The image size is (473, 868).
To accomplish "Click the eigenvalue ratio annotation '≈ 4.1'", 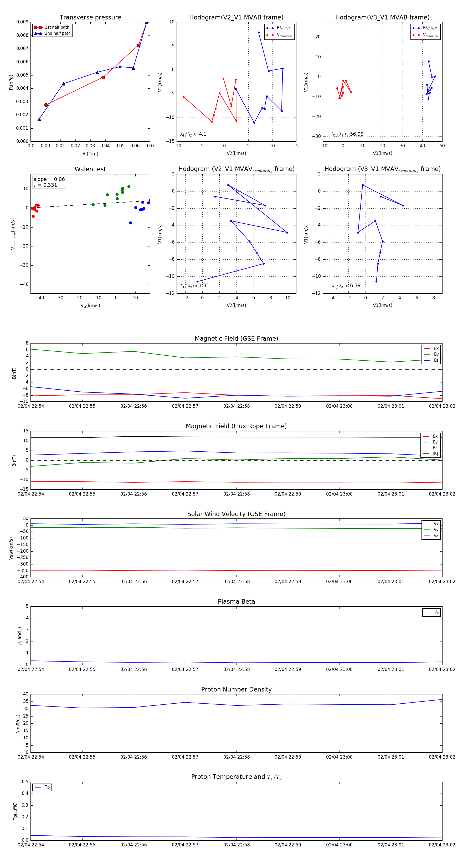I will [x=193, y=134].
